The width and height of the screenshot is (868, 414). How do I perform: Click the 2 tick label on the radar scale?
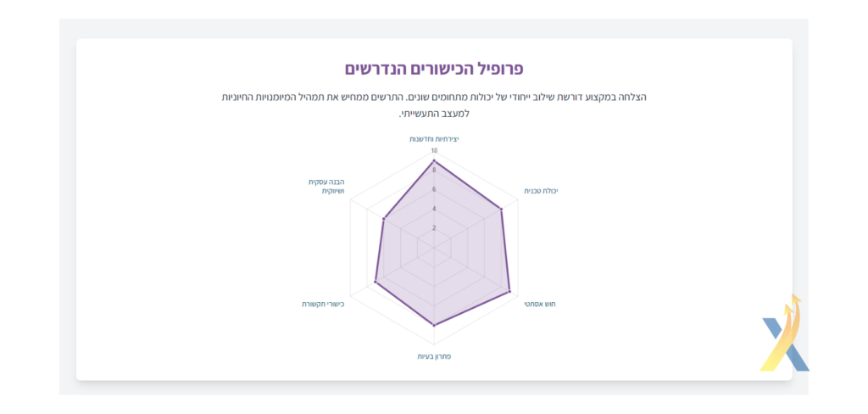pos(434,227)
